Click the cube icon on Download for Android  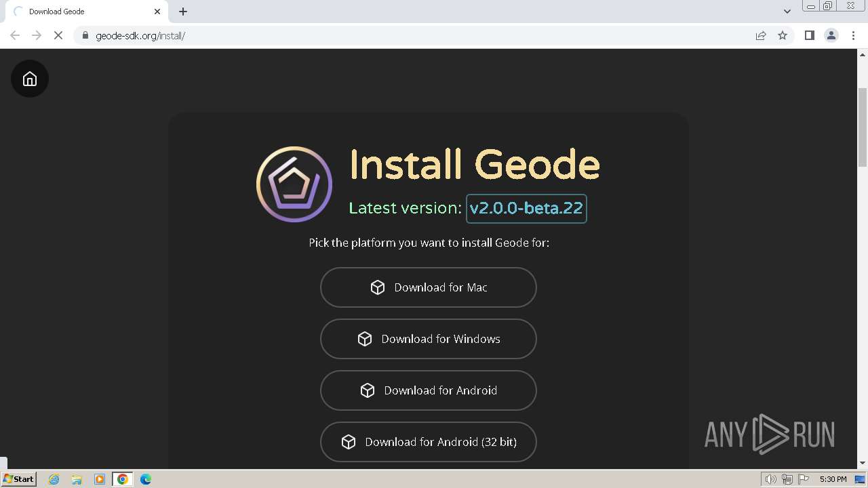pos(368,390)
